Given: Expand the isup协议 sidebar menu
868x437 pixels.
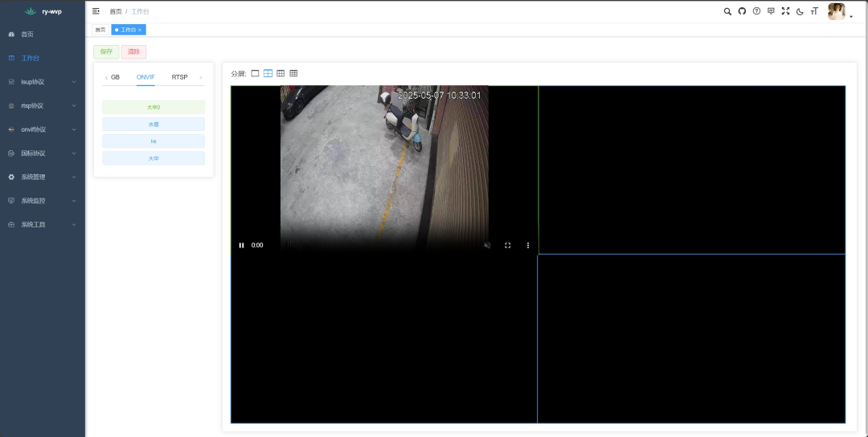Looking at the screenshot, I should pos(43,82).
